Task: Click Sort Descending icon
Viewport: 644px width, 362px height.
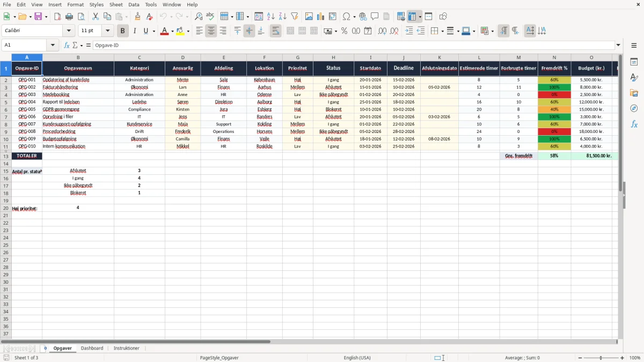Action: [282, 17]
